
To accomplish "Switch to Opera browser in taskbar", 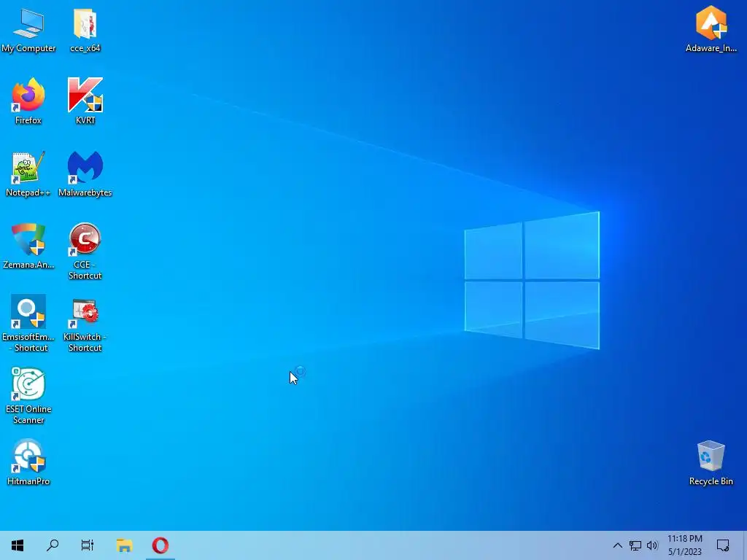I will [160, 545].
